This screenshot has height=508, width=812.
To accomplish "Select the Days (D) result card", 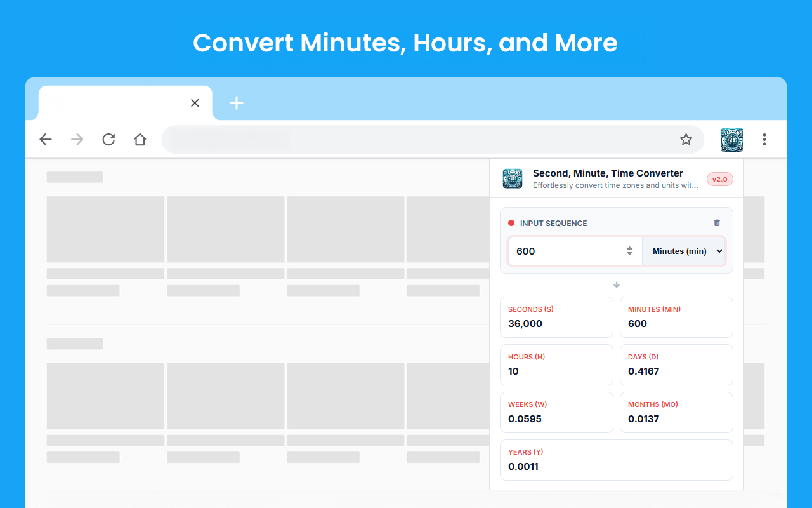I will [x=676, y=364].
